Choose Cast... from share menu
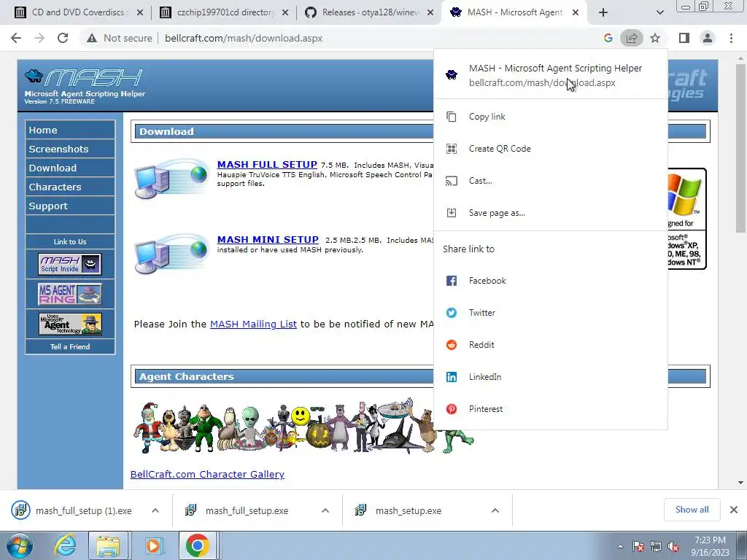 551,181
